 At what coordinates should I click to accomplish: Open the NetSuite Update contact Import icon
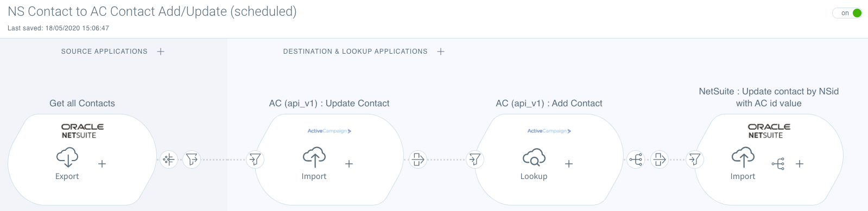pos(743,158)
